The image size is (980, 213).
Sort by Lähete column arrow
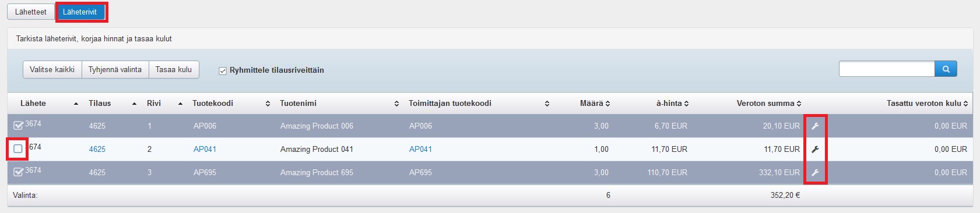click(x=76, y=104)
